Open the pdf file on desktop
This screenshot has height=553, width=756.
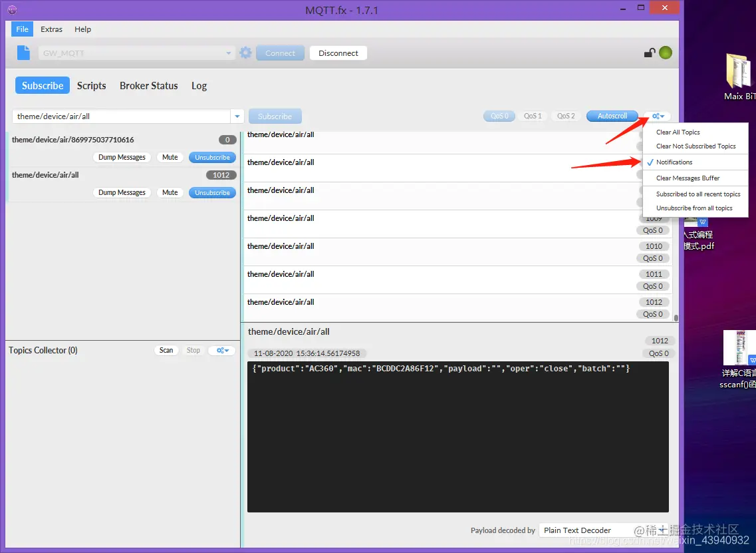pos(699,234)
